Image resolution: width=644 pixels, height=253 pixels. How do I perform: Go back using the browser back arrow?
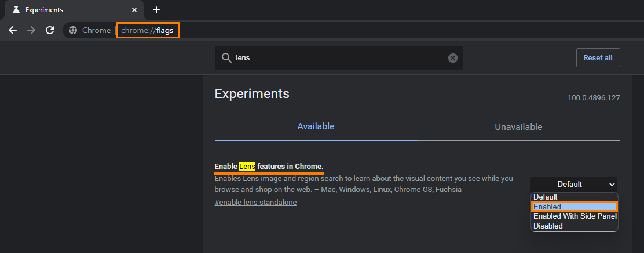[x=13, y=30]
